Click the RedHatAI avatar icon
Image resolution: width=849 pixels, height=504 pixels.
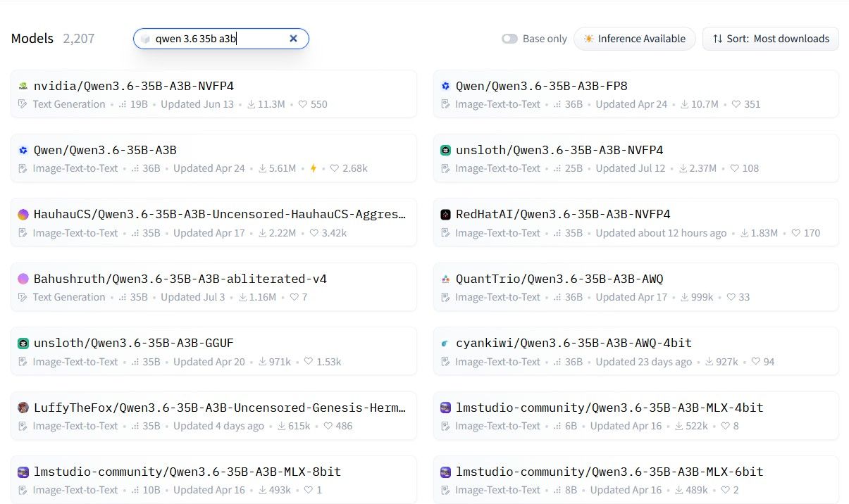(x=445, y=215)
